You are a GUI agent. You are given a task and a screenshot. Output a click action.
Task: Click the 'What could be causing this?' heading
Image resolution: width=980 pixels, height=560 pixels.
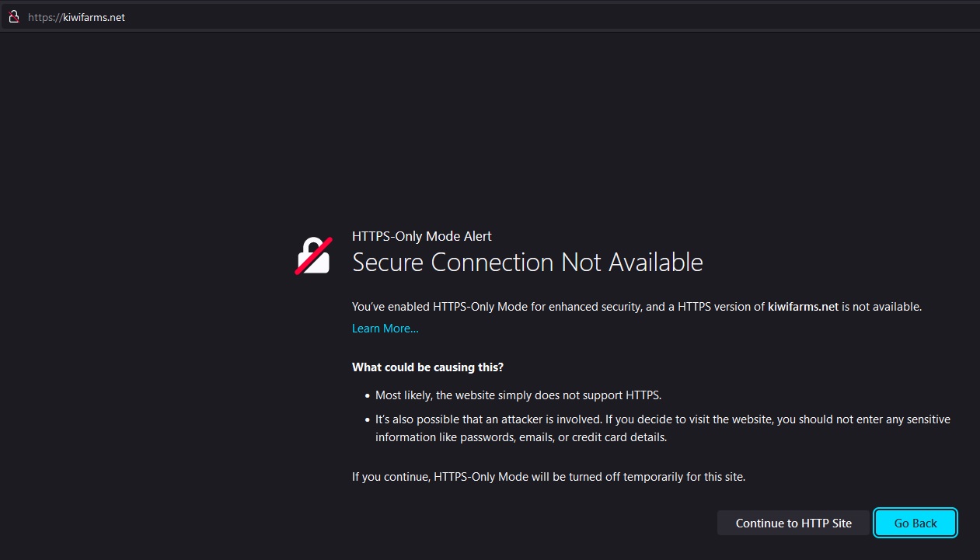(427, 367)
